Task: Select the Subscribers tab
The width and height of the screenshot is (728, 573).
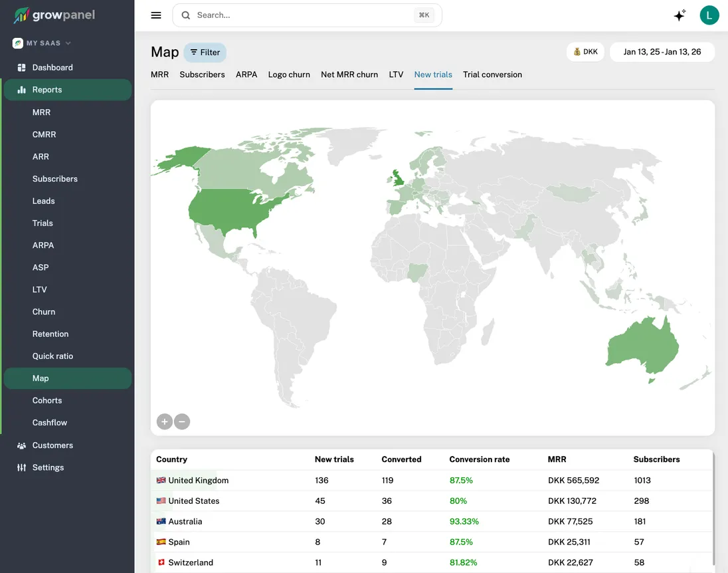Action: 202,74
